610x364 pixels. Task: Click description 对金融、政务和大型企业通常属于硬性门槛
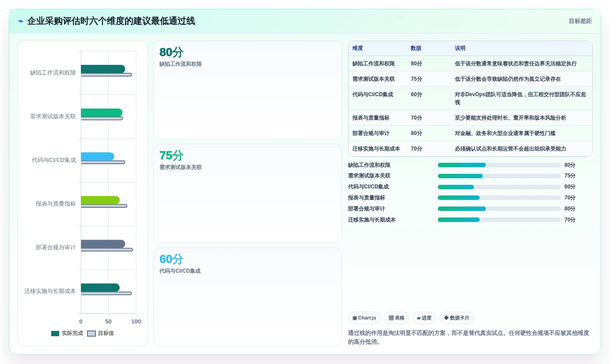pyautogui.click(x=505, y=133)
